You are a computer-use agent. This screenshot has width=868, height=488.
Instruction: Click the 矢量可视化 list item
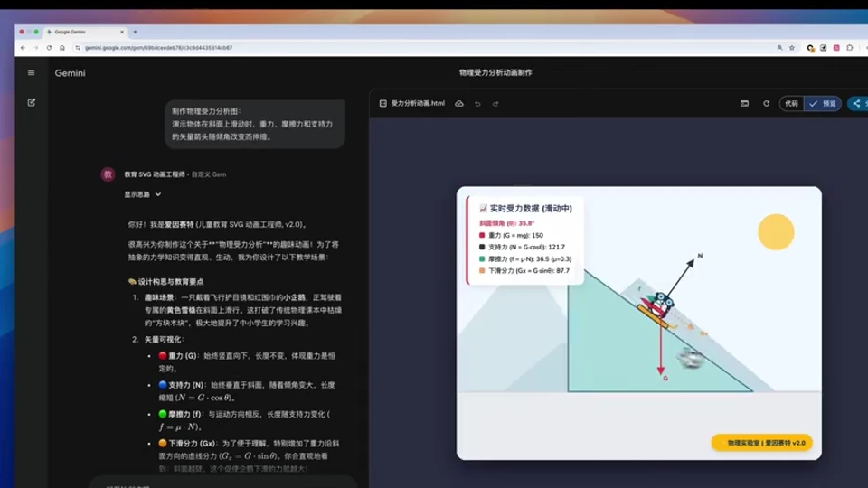point(165,339)
